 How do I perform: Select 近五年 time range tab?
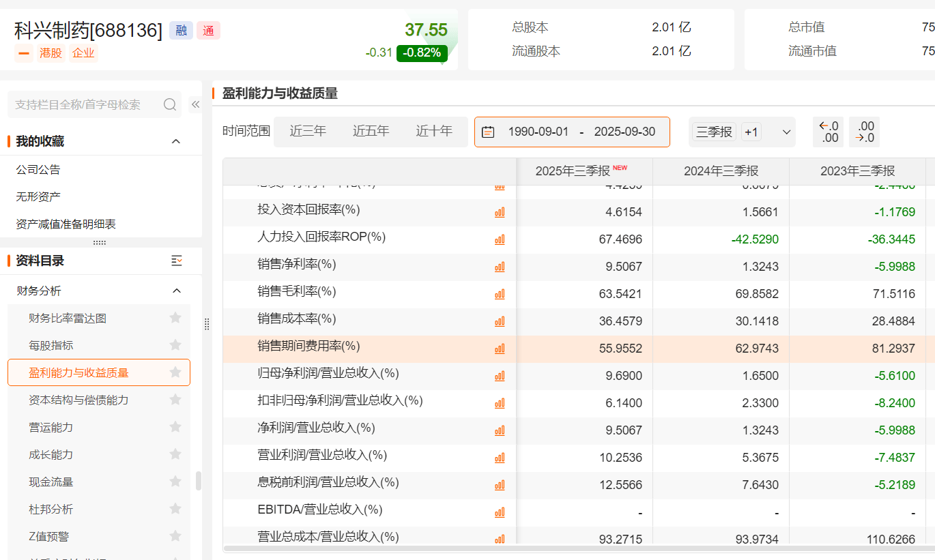click(x=371, y=131)
